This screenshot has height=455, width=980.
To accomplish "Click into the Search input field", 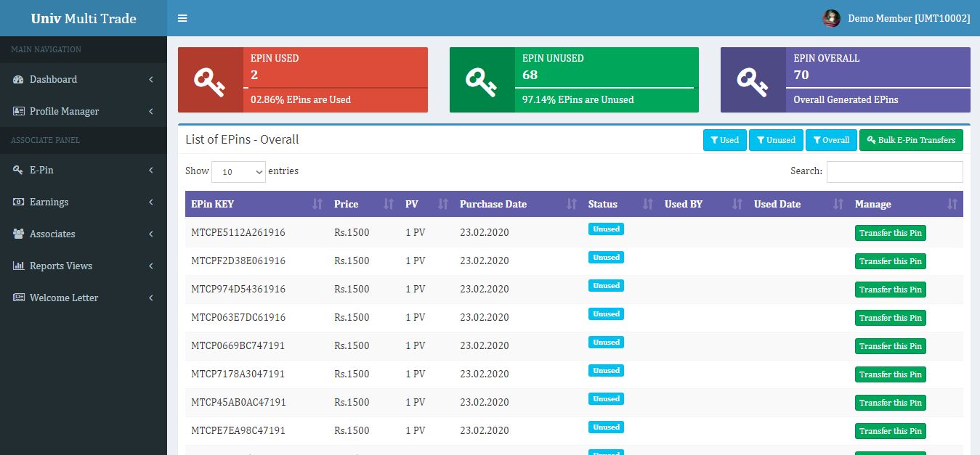I will [894, 172].
